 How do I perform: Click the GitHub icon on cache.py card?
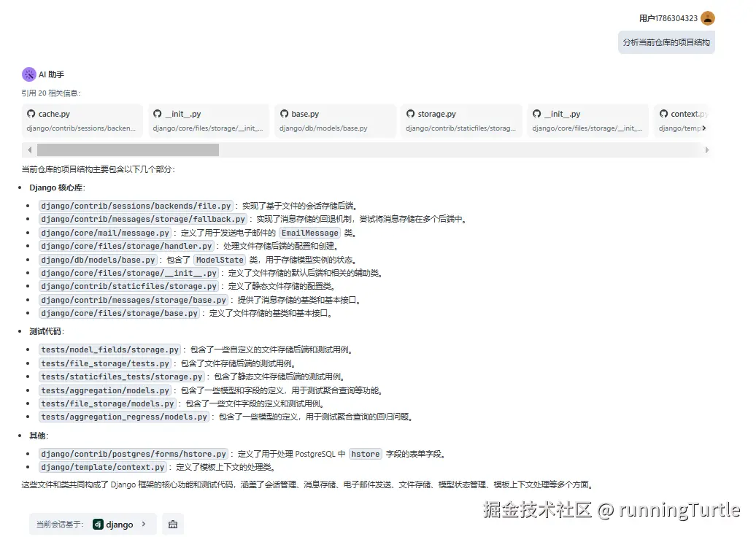(x=31, y=114)
